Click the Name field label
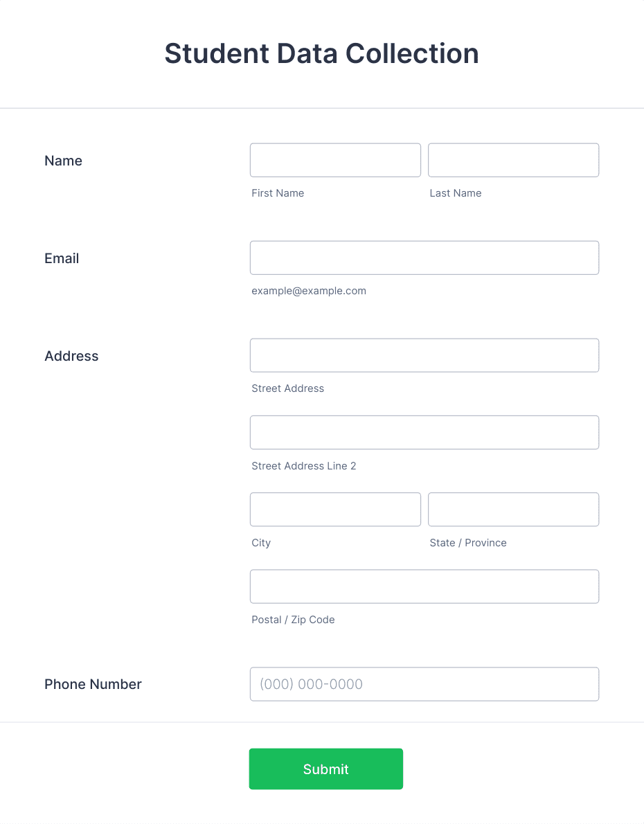The width and height of the screenshot is (644, 824). click(63, 161)
